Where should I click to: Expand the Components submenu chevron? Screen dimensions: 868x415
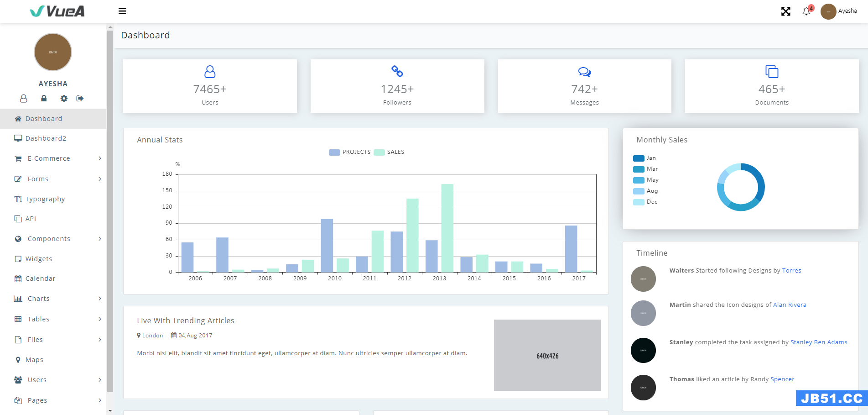[x=100, y=239]
